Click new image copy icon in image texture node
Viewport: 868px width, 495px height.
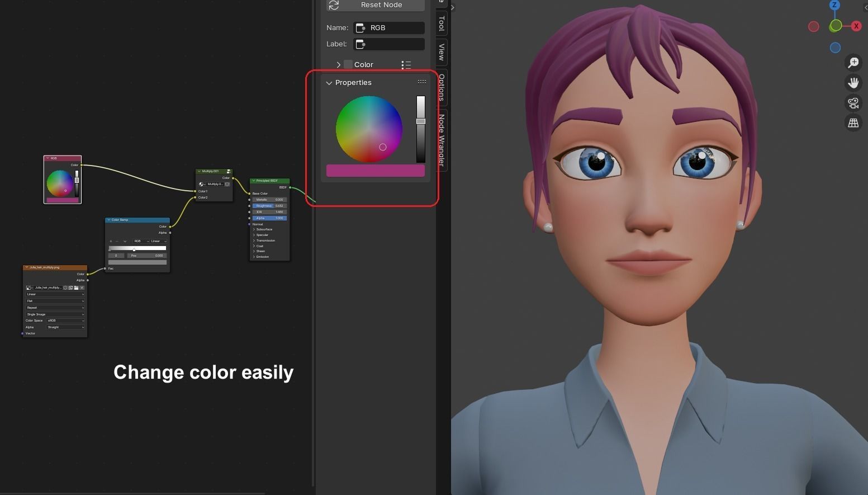tap(70, 287)
